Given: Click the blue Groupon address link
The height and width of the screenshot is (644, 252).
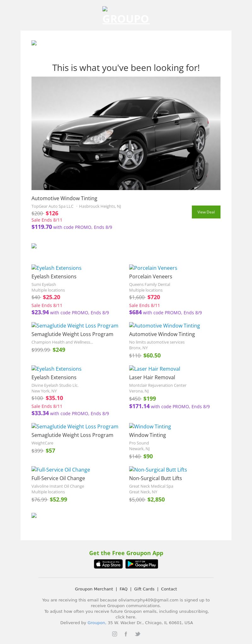Looking at the screenshot, I should click(x=96, y=623).
